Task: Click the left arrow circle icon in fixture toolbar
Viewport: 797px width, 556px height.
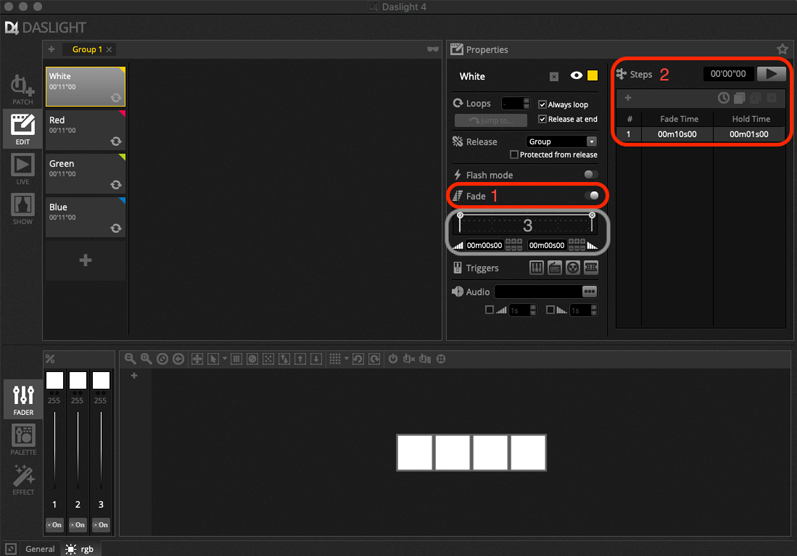Action: tap(178, 359)
